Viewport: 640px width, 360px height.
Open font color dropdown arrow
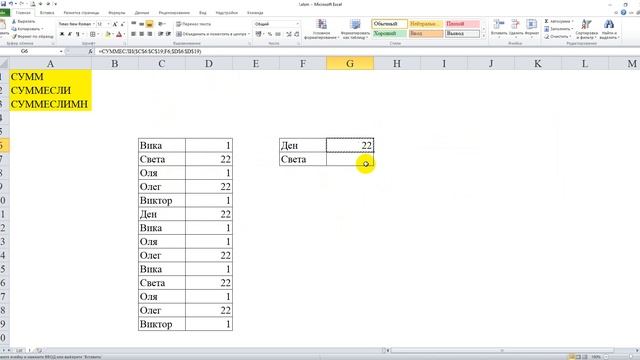(x=124, y=34)
